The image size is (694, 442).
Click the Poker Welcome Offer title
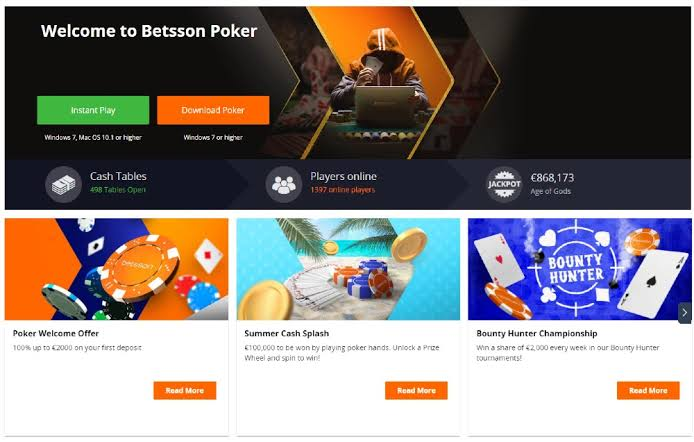pyautogui.click(x=56, y=333)
